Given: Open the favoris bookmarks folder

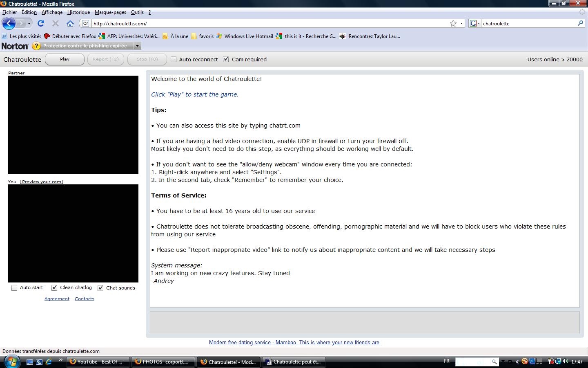Looking at the screenshot, I should (x=202, y=36).
